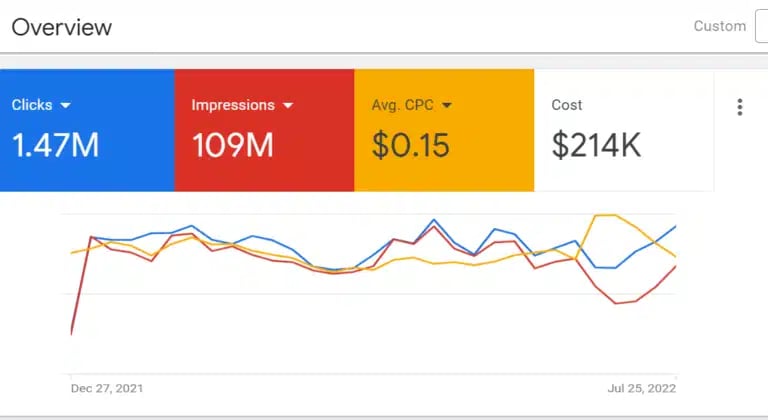Click the 1.47M clicks value
768x420 pixels.
[x=55, y=146]
